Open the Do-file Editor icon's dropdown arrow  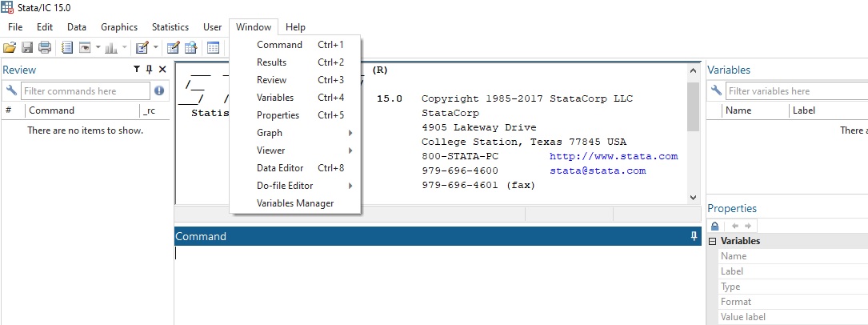155,47
